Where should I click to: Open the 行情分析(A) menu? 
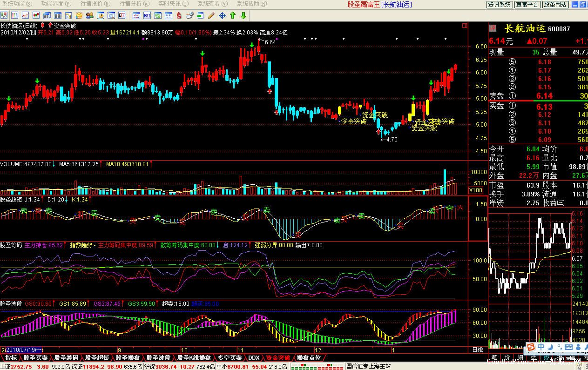click(x=135, y=4)
